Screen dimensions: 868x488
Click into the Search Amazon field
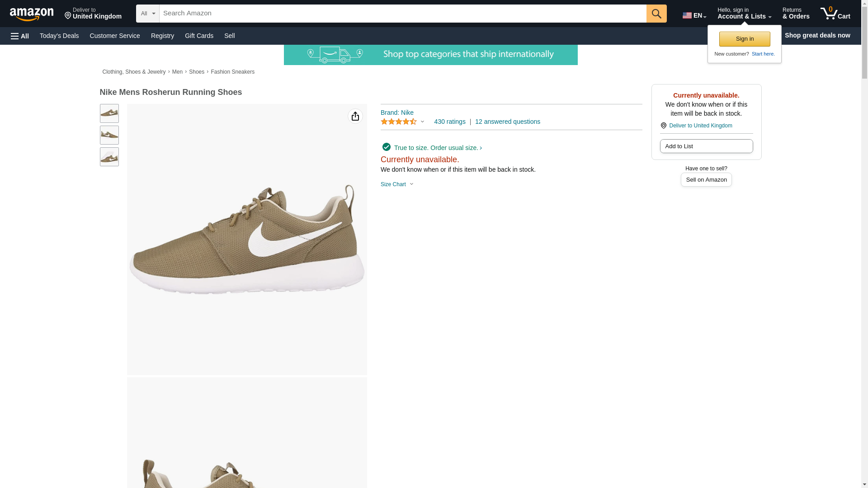pyautogui.click(x=402, y=14)
